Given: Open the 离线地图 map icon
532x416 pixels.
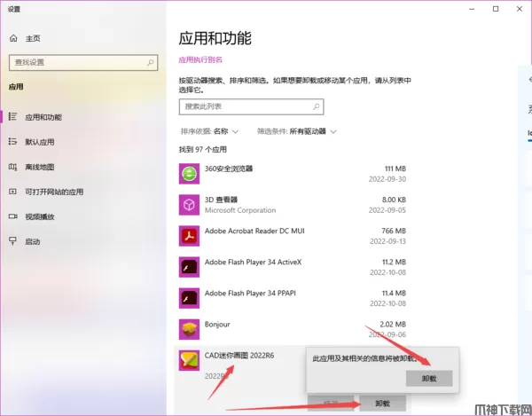Looking at the screenshot, I should [x=12, y=167].
